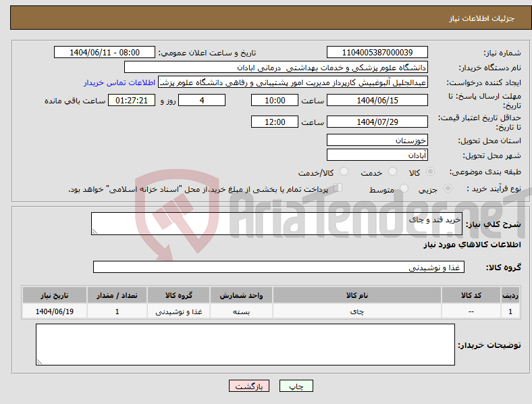Select the کالا radio button
The height and width of the screenshot is (404, 532).
[x=430, y=172]
